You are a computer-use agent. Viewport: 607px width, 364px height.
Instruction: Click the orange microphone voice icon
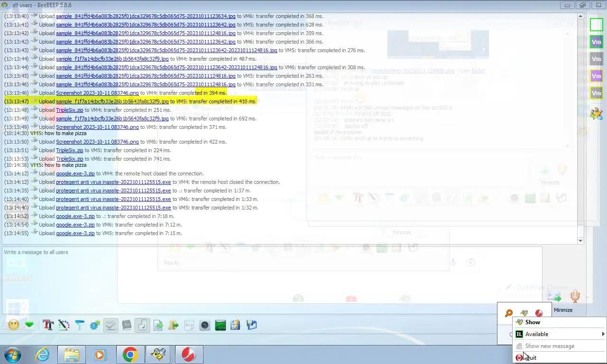tap(575, 297)
